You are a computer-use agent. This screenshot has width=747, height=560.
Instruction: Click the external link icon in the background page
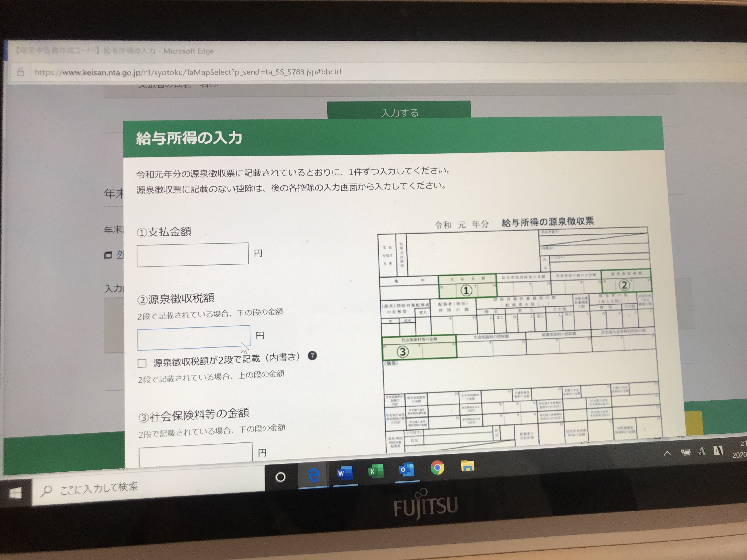pos(108,256)
